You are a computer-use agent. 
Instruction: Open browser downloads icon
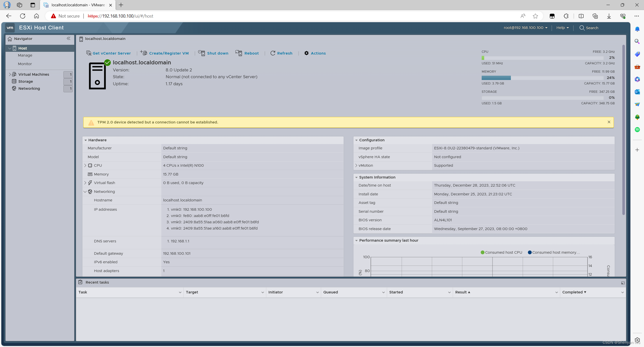tap(609, 16)
